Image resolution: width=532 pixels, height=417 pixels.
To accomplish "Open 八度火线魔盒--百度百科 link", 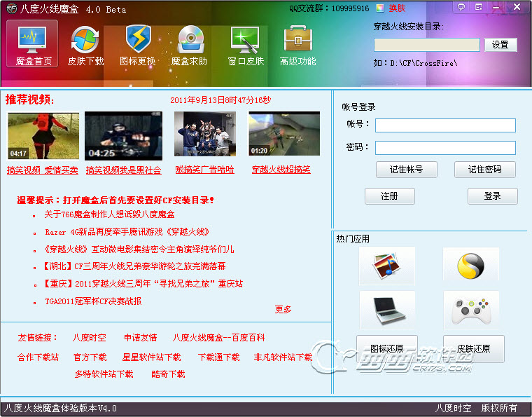I will [218, 338].
